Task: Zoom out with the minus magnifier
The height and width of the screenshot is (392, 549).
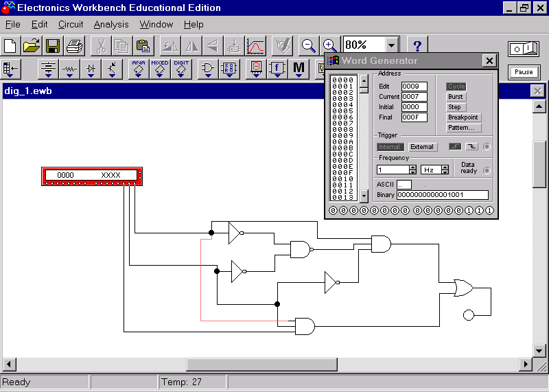Action: (x=309, y=46)
